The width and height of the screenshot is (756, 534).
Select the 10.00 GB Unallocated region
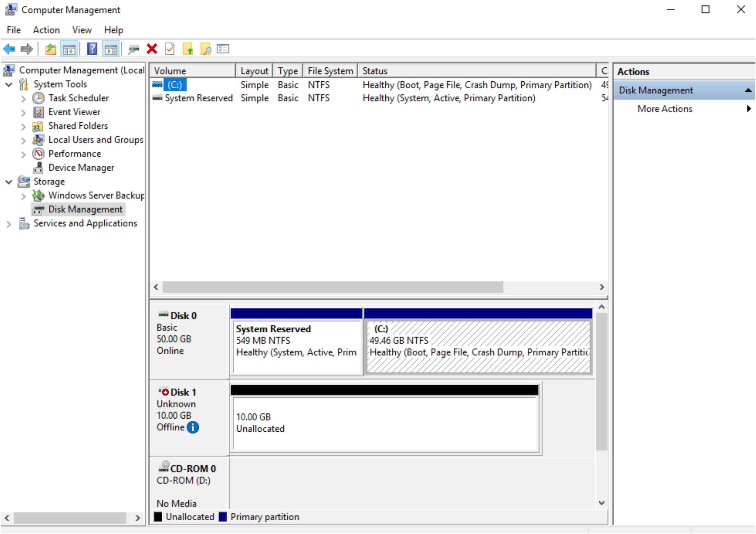pos(384,423)
